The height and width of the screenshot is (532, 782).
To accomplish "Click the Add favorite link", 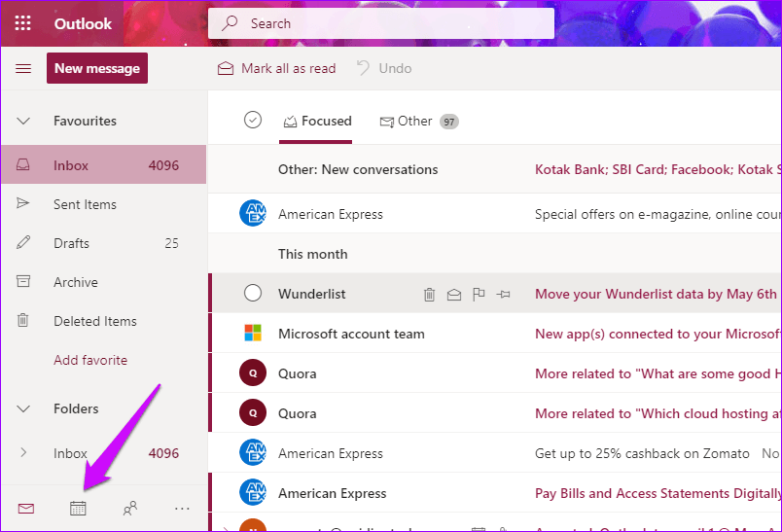I will pyautogui.click(x=90, y=360).
